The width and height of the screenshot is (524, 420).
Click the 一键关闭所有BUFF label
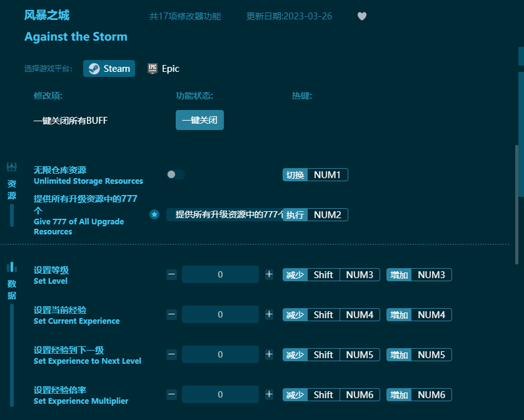[71, 120]
